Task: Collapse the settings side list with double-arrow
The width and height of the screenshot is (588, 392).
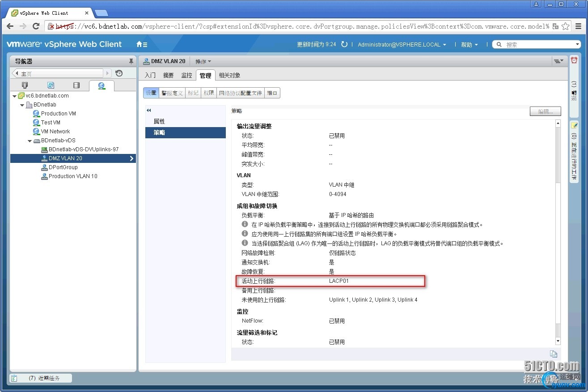Action: (x=149, y=110)
